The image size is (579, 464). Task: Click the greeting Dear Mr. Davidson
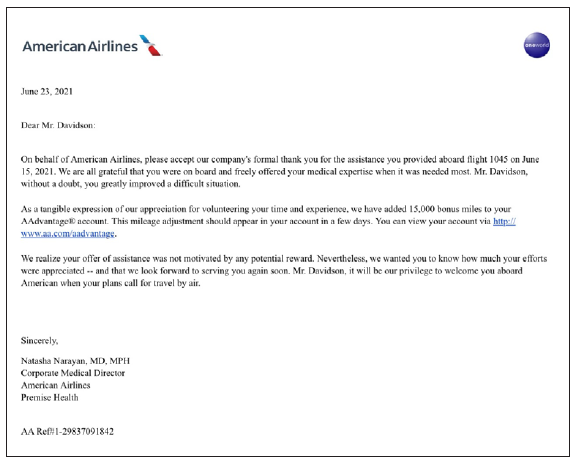pyautogui.click(x=58, y=126)
